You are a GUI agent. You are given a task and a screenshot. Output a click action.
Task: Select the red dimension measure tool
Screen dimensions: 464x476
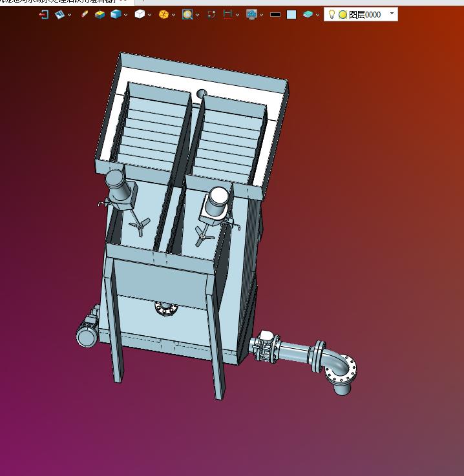pyautogui.click(x=227, y=14)
